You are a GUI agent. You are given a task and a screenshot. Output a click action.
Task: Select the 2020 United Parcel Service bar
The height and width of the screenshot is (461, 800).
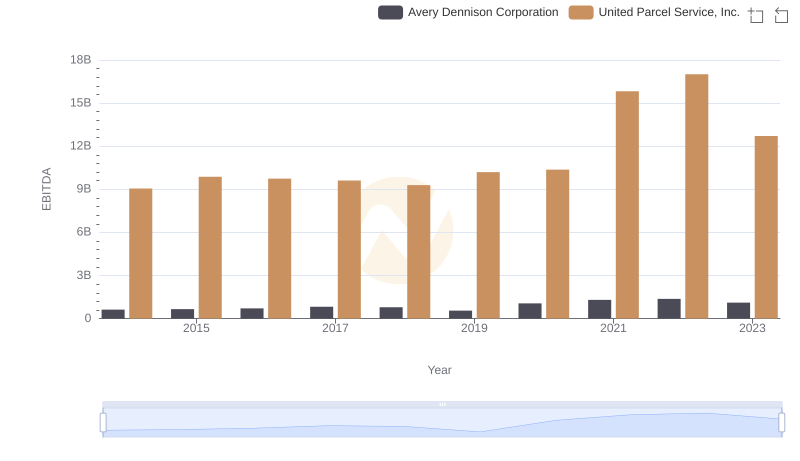click(x=558, y=244)
